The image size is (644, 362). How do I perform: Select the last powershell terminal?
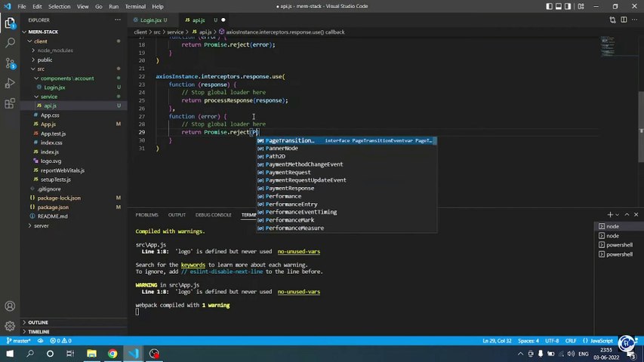point(618,254)
